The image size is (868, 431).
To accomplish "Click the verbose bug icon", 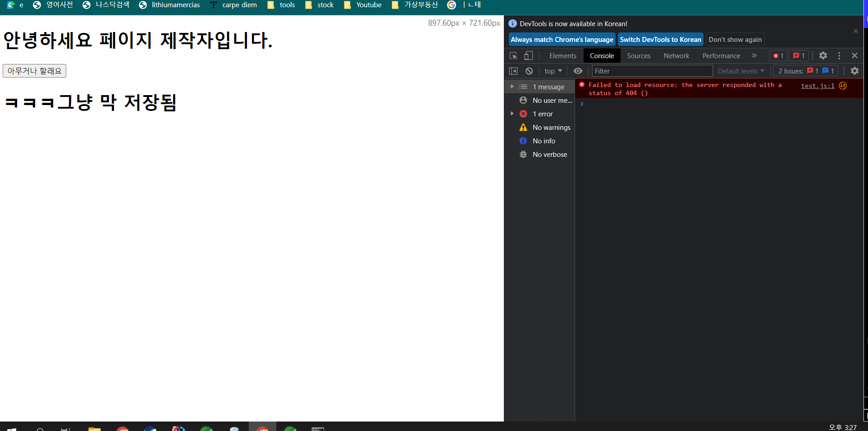I will click(523, 154).
